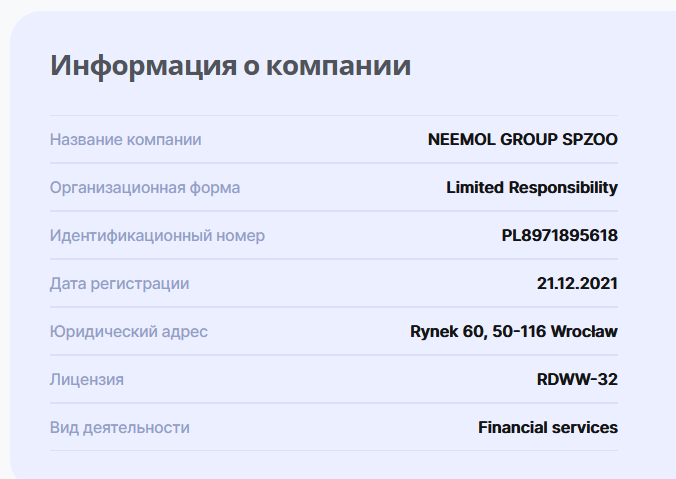Select the "Дата регистрации" label
This screenshot has height=479, width=676.
coord(119,284)
